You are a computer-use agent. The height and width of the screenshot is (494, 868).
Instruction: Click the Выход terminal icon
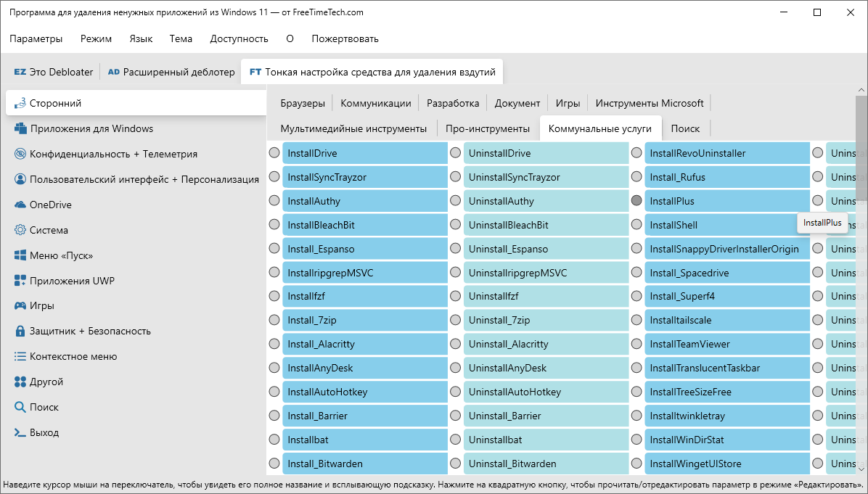tap(20, 432)
